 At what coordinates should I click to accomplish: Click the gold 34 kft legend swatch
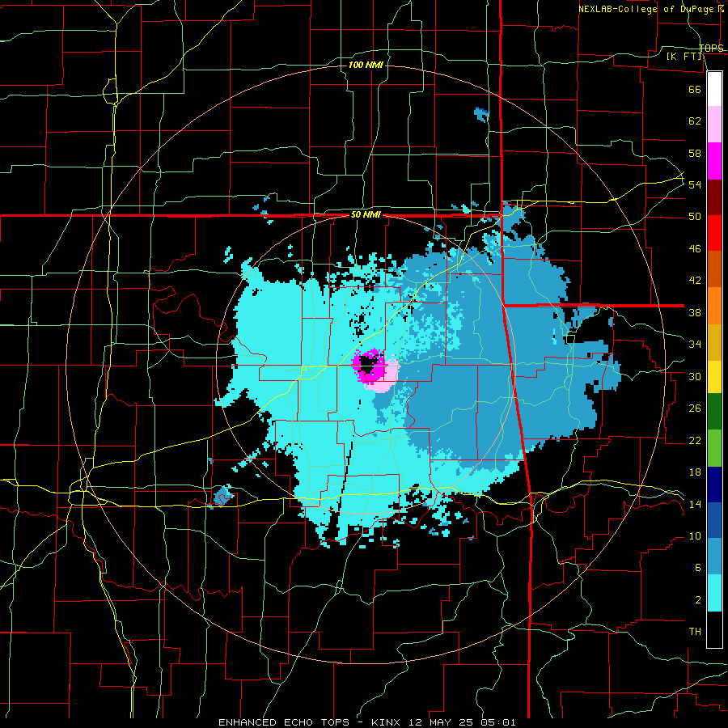[x=714, y=342]
